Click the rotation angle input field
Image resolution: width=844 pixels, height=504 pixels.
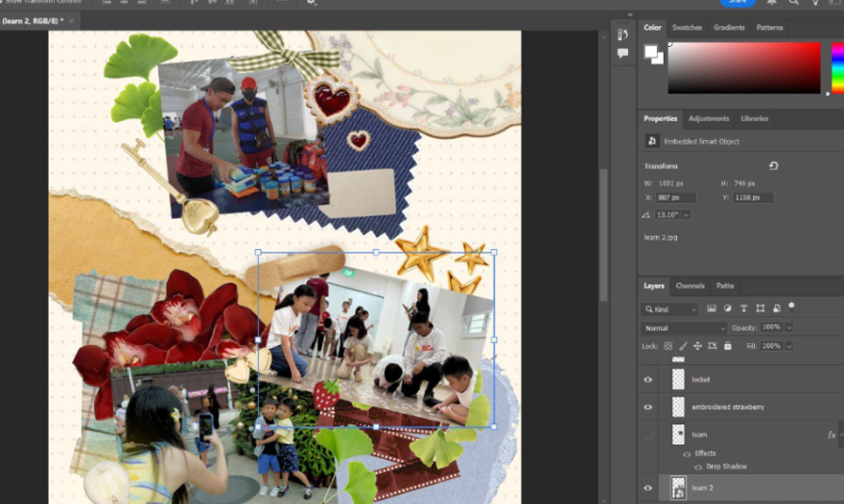(x=668, y=215)
